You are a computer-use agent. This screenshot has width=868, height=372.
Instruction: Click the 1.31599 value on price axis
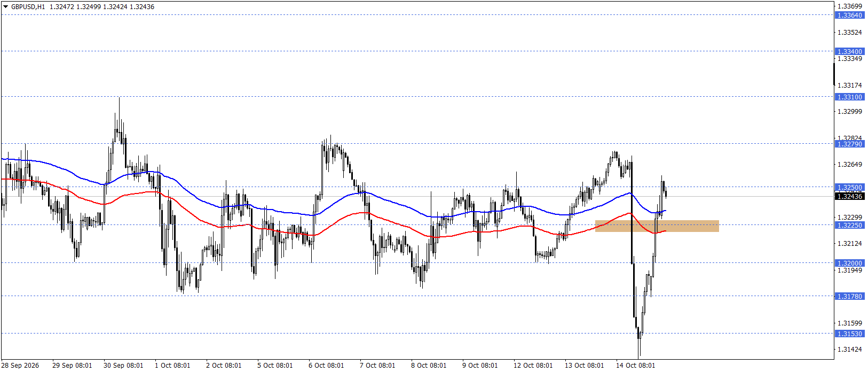pyautogui.click(x=849, y=323)
